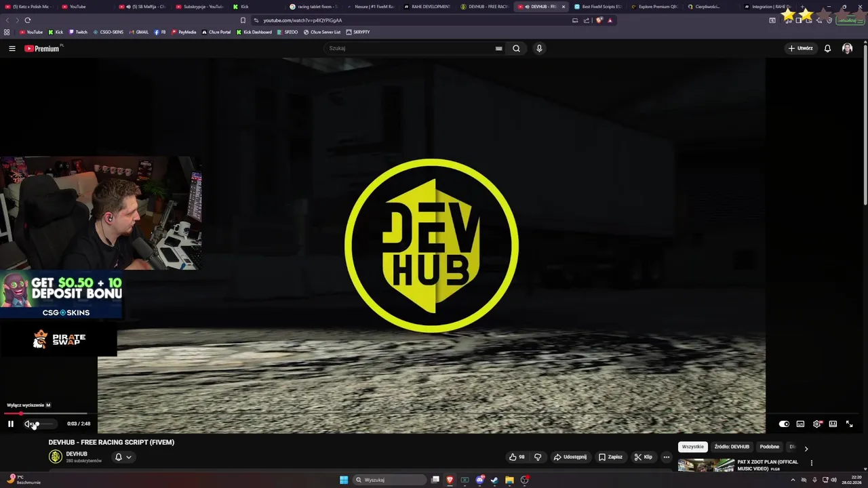Click the Udostępnij share button
The width and height of the screenshot is (868, 488).
pos(570,457)
